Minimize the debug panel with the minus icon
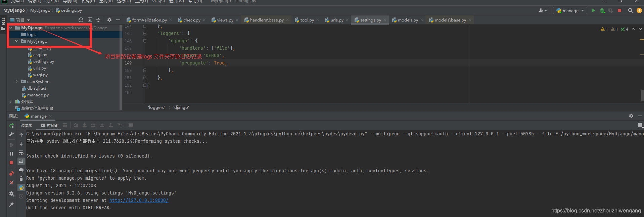 click(640, 116)
